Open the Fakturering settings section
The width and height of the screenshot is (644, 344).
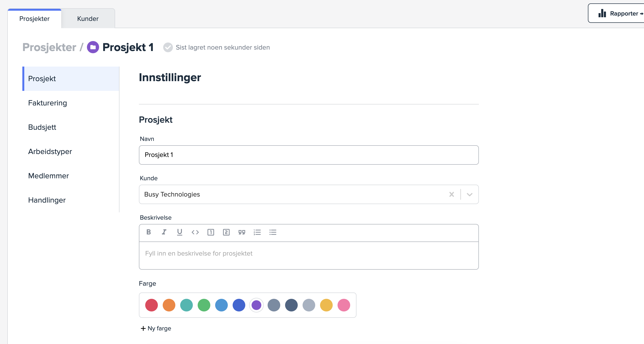(48, 103)
